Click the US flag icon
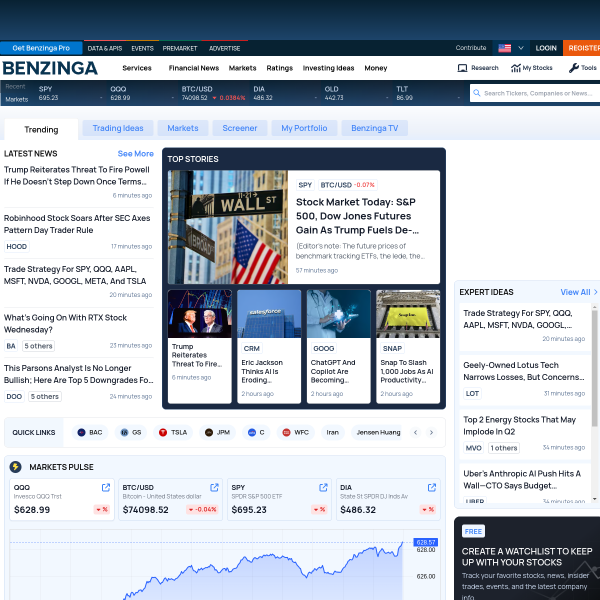Screen dimensions: 600x600 [x=504, y=48]
